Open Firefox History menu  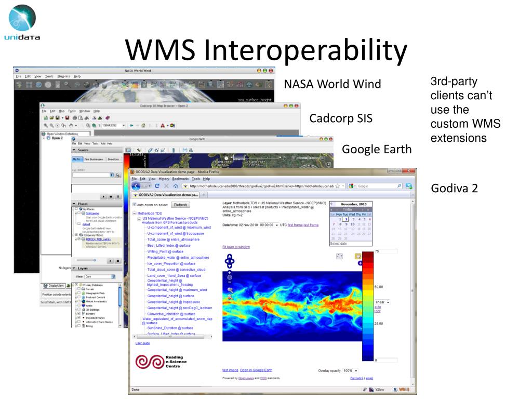pos(164,179)
